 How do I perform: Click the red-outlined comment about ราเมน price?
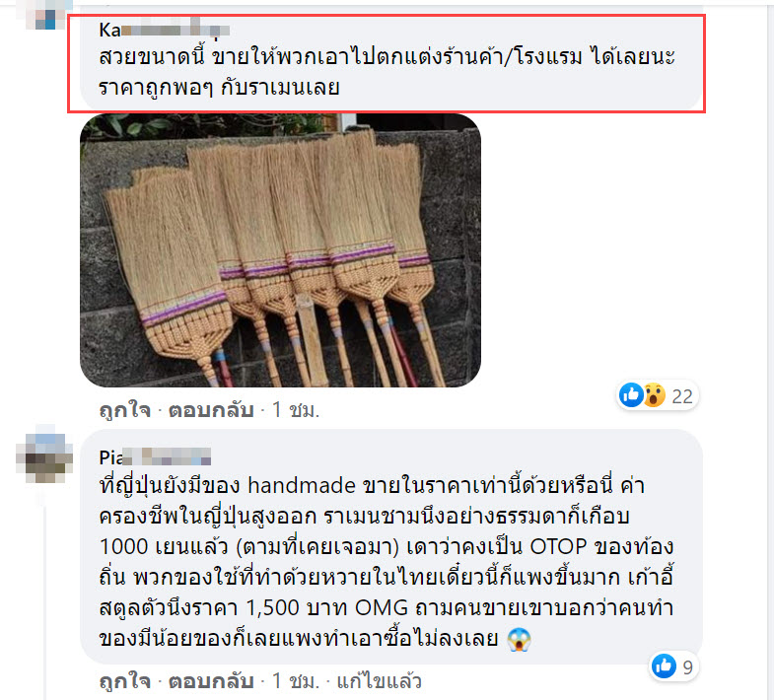pyautogui.click(x=387, y=64)
